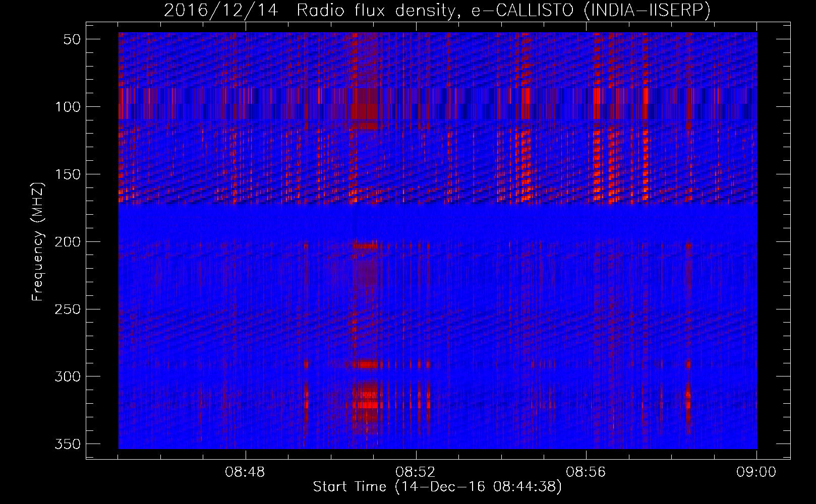Click the 50 MHz frequency tick label
The image size is (816, 504).
(x=72, y=39)
